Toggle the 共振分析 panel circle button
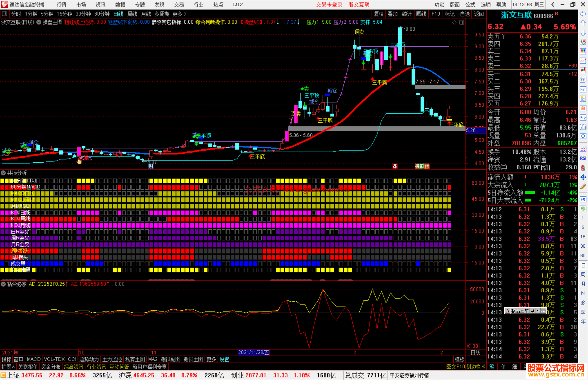The image size is (588, 380). (3, 173)
